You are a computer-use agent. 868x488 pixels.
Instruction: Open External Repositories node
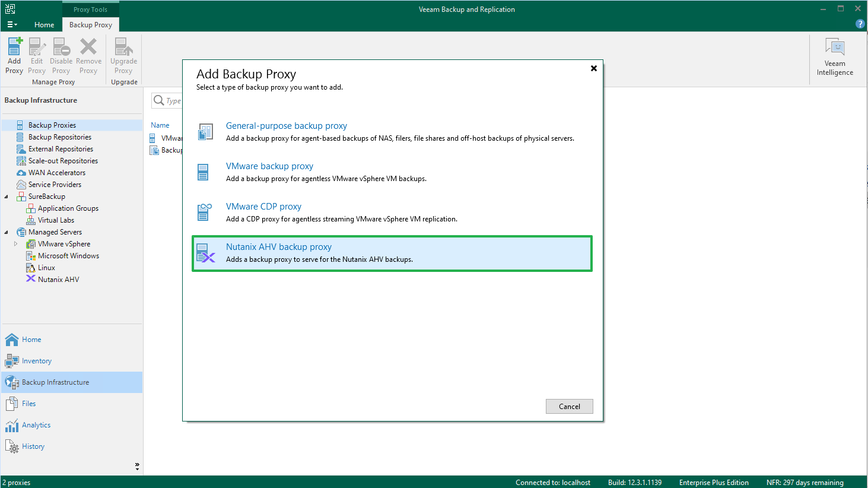coord(61,149)
